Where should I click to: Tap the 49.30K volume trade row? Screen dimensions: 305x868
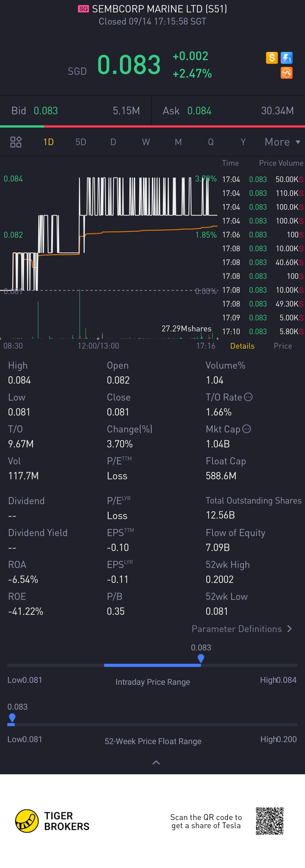263,304
